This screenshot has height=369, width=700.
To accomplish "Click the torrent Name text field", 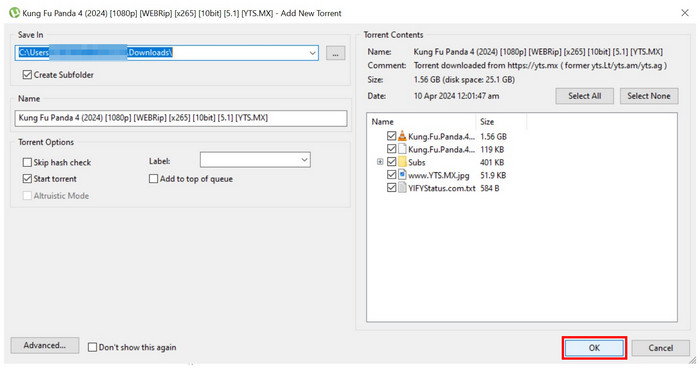I will click(x=181, y=118).
